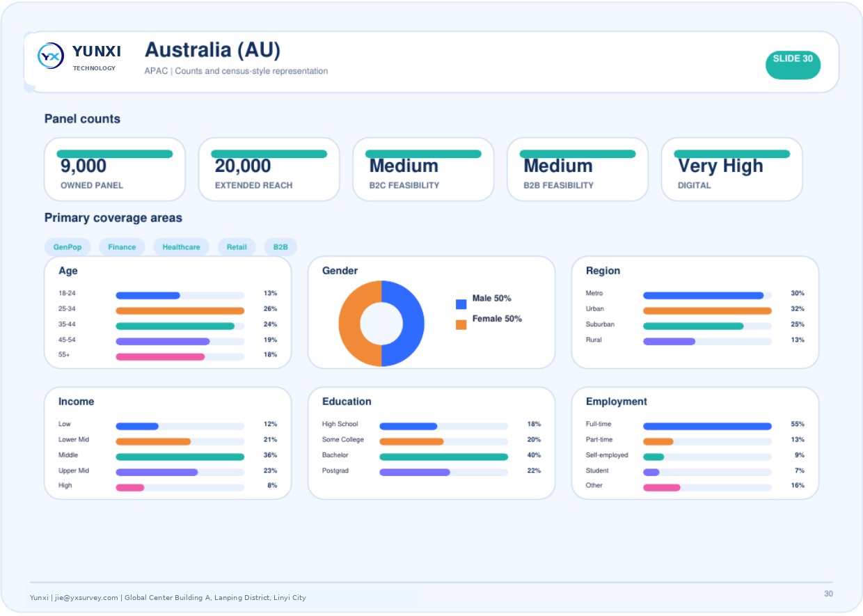Click the Gender donut chart
This screenshot has width=863, height=616.
(381, 324)
